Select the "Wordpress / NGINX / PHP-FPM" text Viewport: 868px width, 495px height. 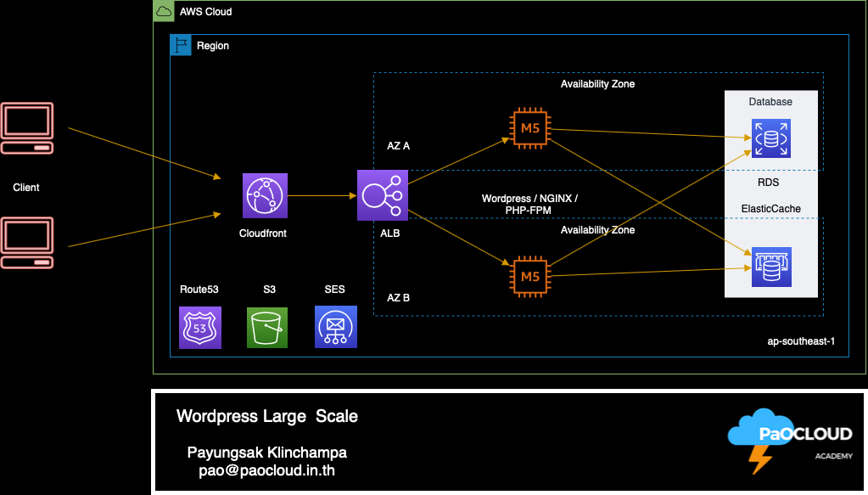[529, 205]
